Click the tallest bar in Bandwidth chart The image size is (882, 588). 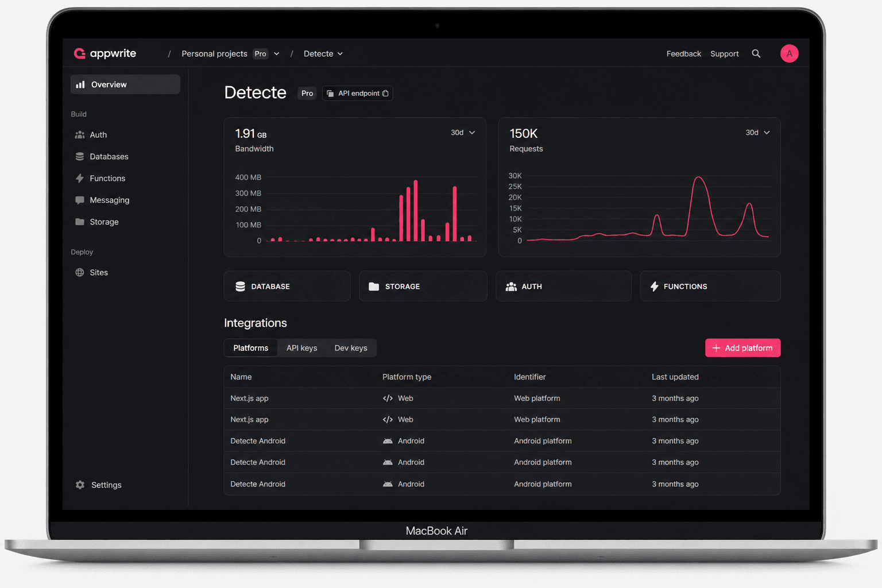[x=415, y=211]
